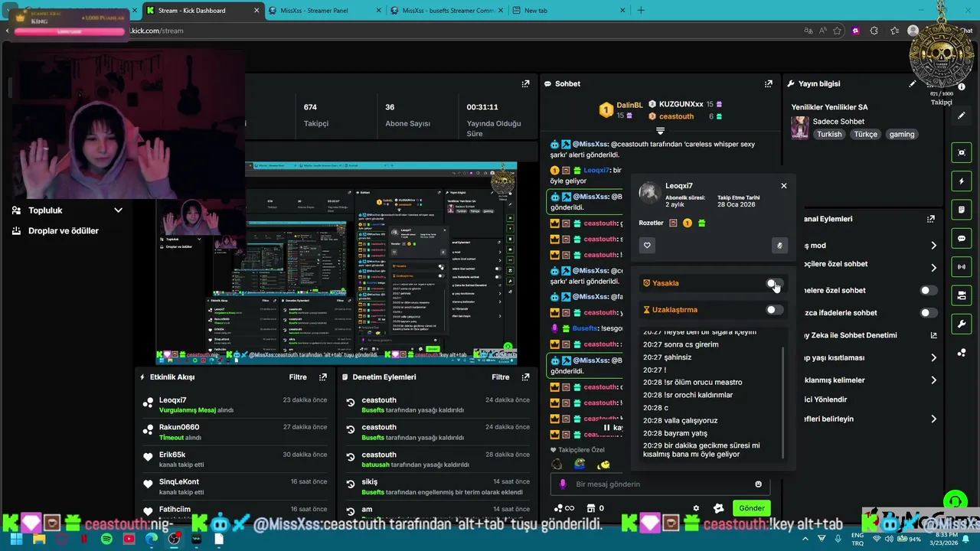Click the pepe frog emote
The image size is (980, 551).
pos(580,465)
